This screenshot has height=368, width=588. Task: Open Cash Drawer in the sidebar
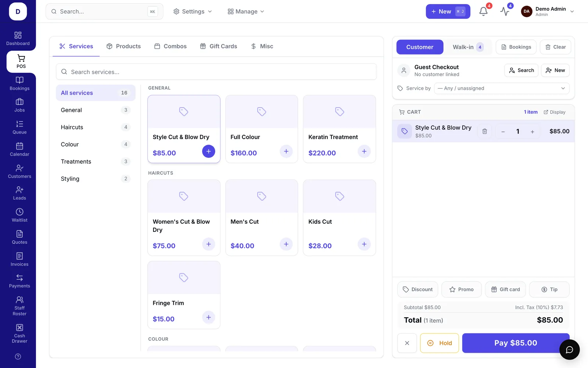(19, 334)
